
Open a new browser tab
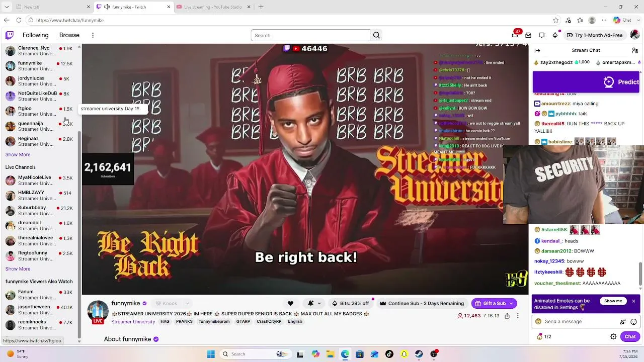point(261,7)
